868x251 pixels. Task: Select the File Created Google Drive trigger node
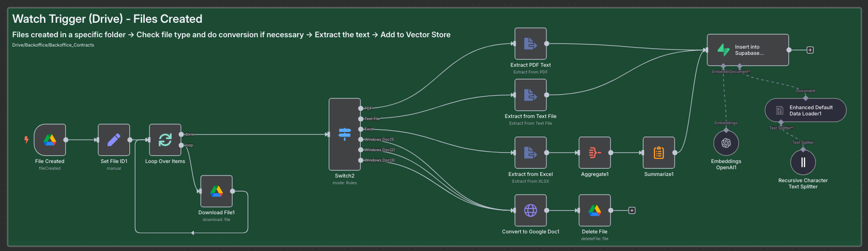tap(50, 140)
